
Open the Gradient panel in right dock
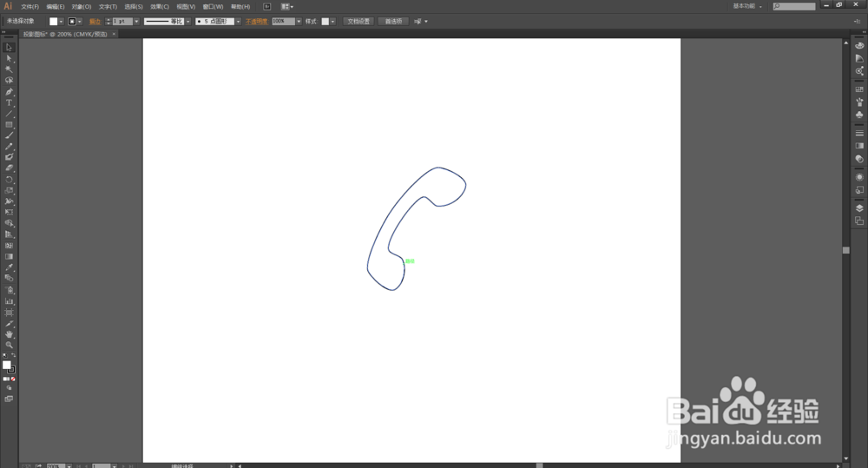(x=859, y=146)
